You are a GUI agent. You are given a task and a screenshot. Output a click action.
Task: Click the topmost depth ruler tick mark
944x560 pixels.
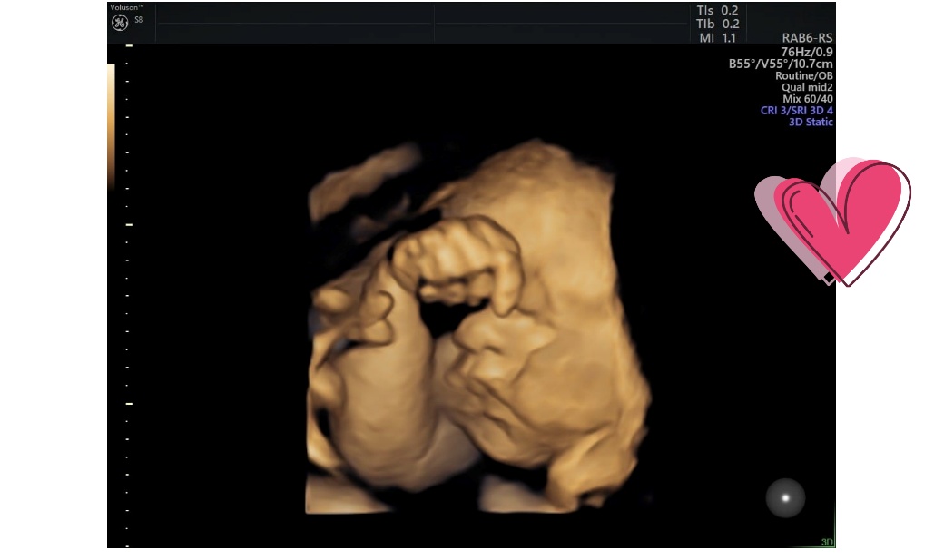pyautogui.click(x=129, y=45)
